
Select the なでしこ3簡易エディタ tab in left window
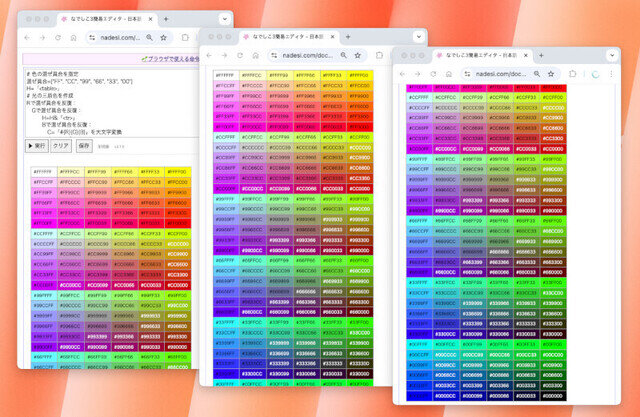pyautogui.click(x=106, y=19)
